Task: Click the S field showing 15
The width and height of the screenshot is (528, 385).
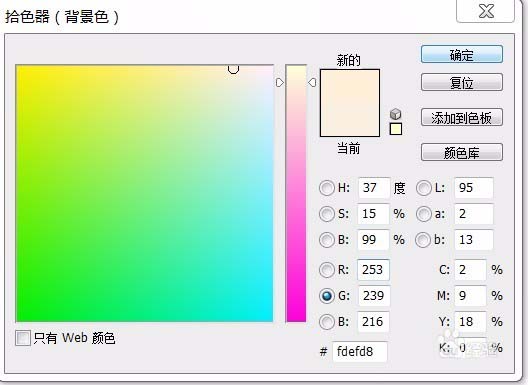Action: click(x=373, y=214)
